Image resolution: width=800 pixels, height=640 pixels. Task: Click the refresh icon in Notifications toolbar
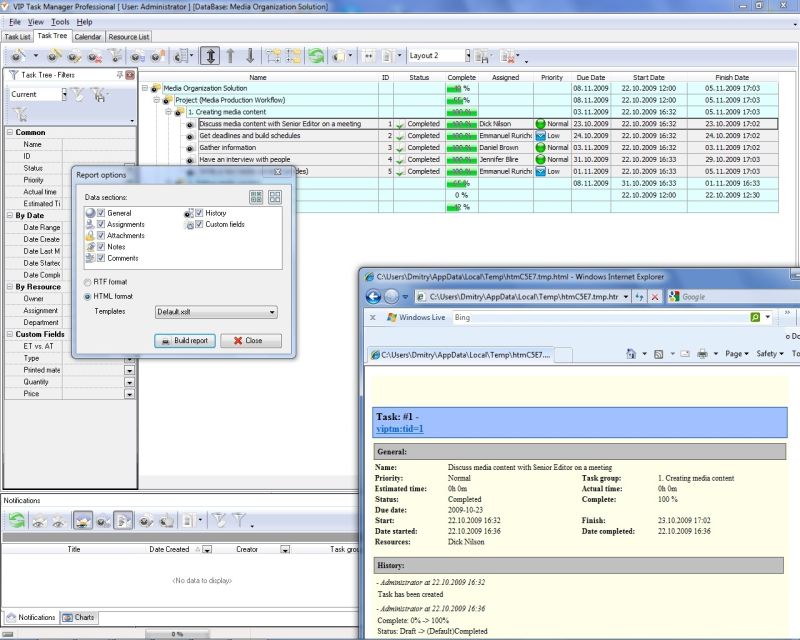(15, 518)
